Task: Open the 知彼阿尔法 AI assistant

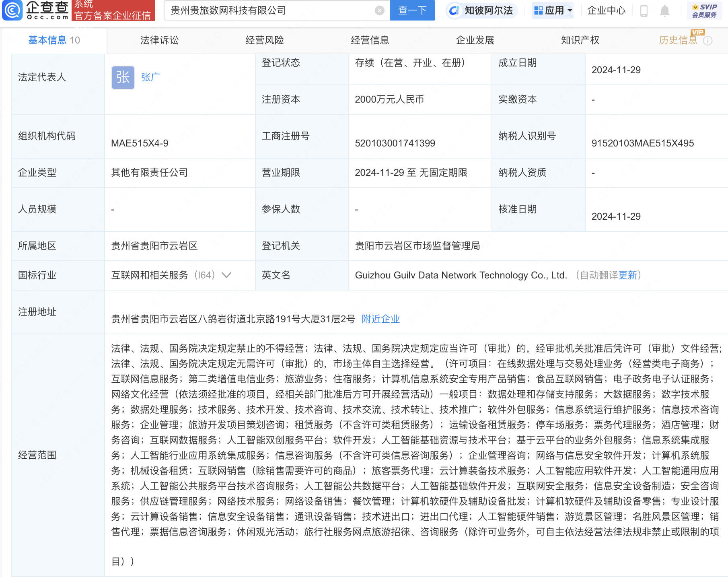Action: (x=482, y=10)
